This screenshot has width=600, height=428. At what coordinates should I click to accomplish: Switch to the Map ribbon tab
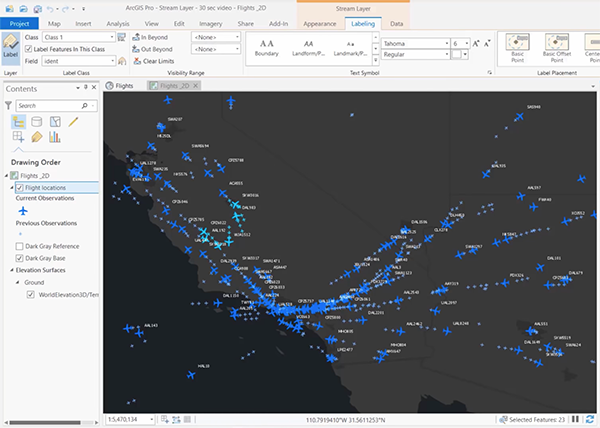[54, 23]
